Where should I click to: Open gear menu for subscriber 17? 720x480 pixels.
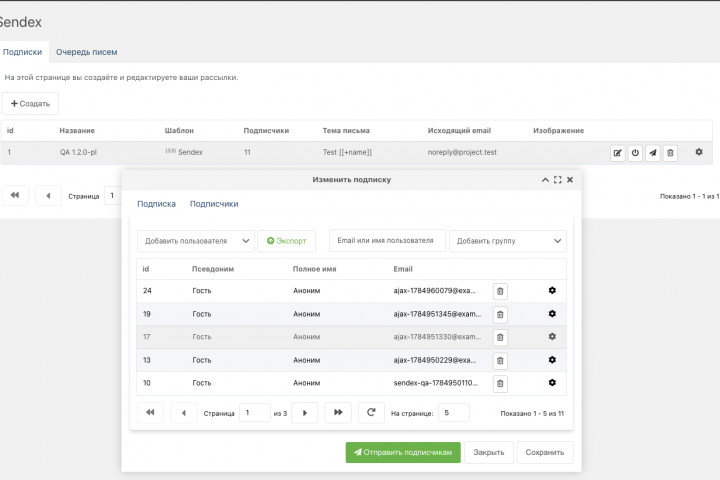(x=552, y=337)
